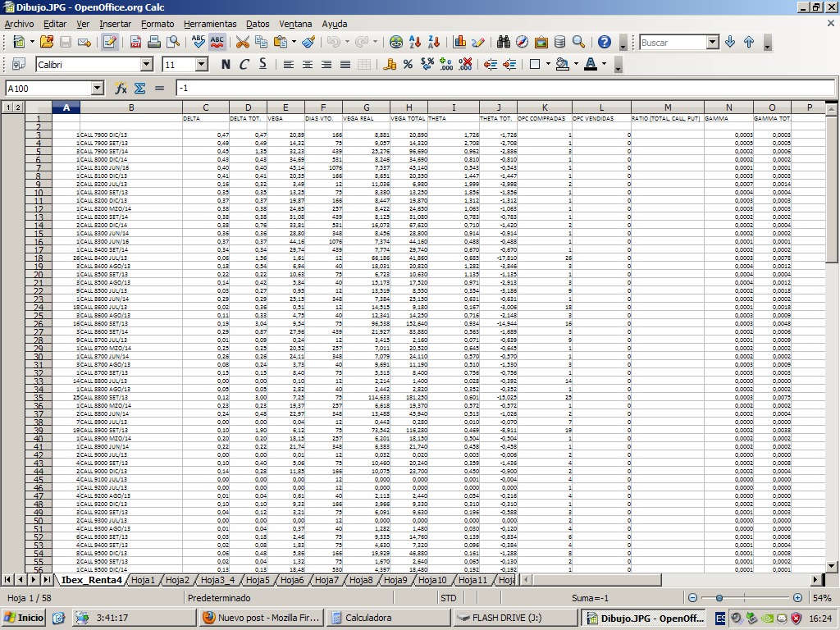
Task: Open the Formato menu
Action: [157, 24]
